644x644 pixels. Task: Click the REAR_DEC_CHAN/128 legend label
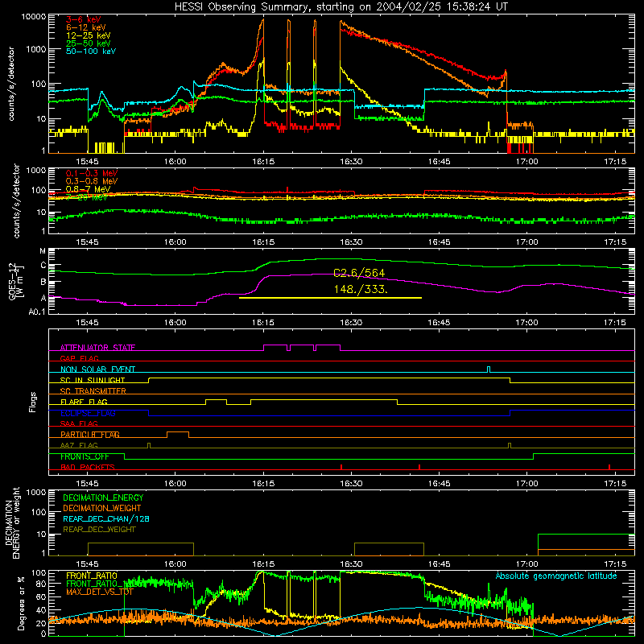pos(106,518)
